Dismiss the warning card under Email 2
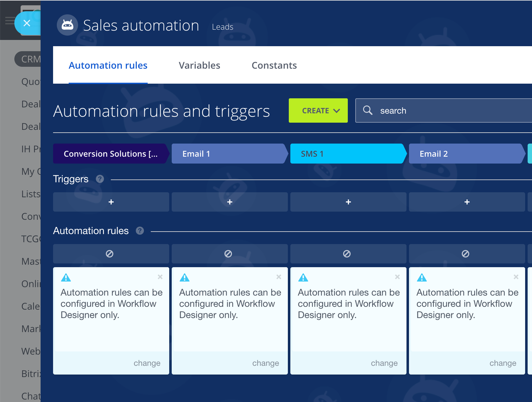The width and height of the screenshot is (532, 402). pyautogui.click(x=516, y=277)
